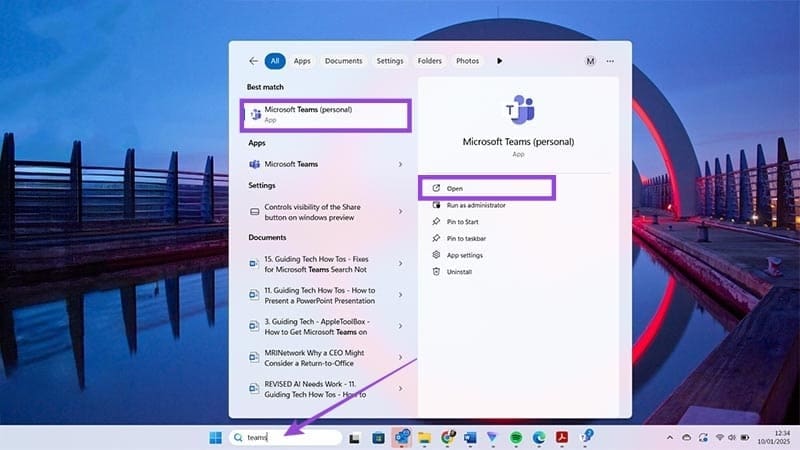Click the Windows Start button
Viewport: 800px width, 450px height.
[216, 438]
